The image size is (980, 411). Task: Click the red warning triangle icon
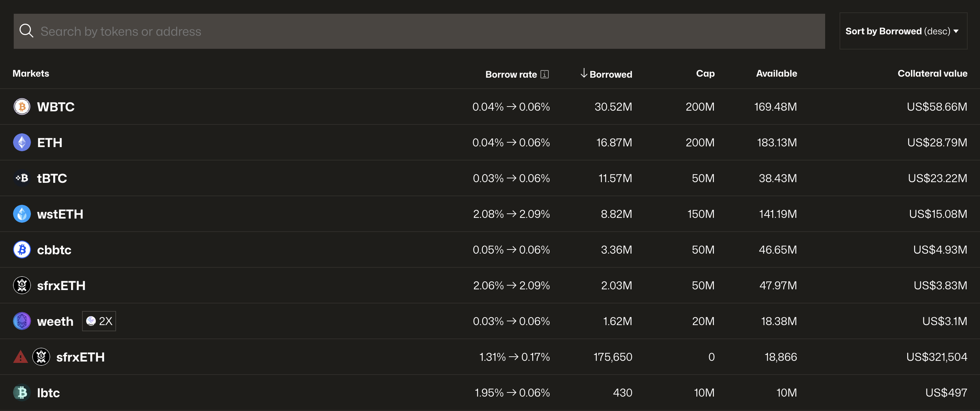click(x=21, y=357)
